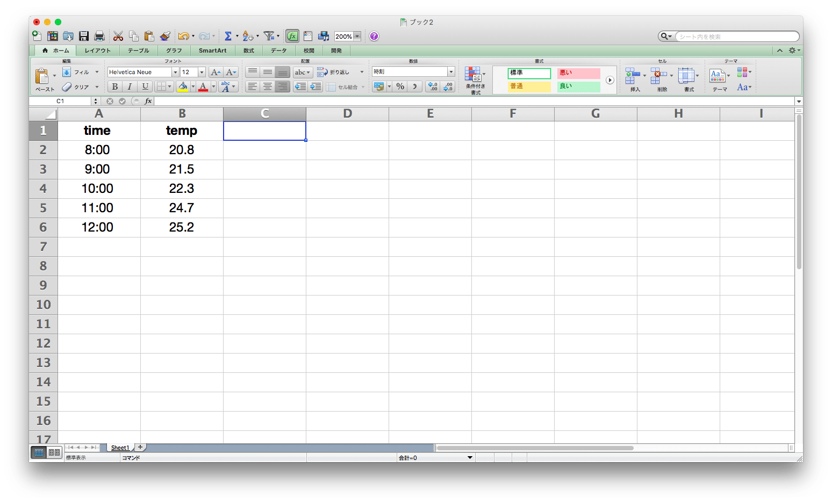Click the Cut scissors icon
Viewport: 832px width, 504px height.
pos(118,36)
